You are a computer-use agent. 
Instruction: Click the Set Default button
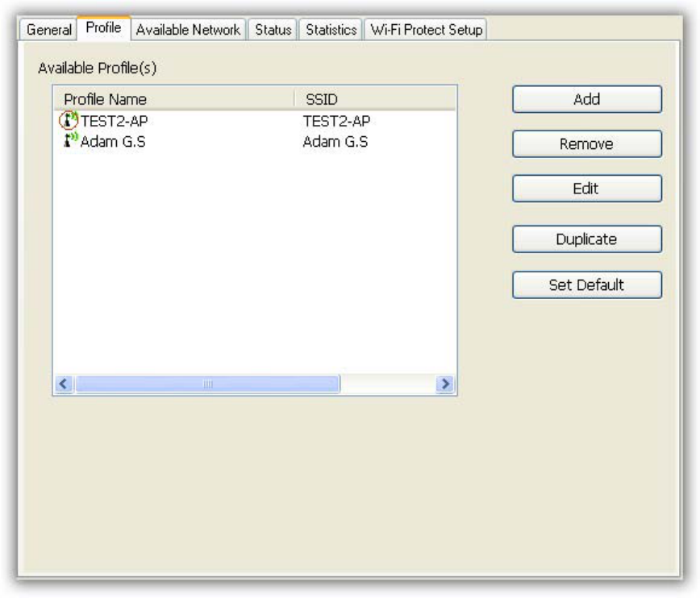point(587,284)
